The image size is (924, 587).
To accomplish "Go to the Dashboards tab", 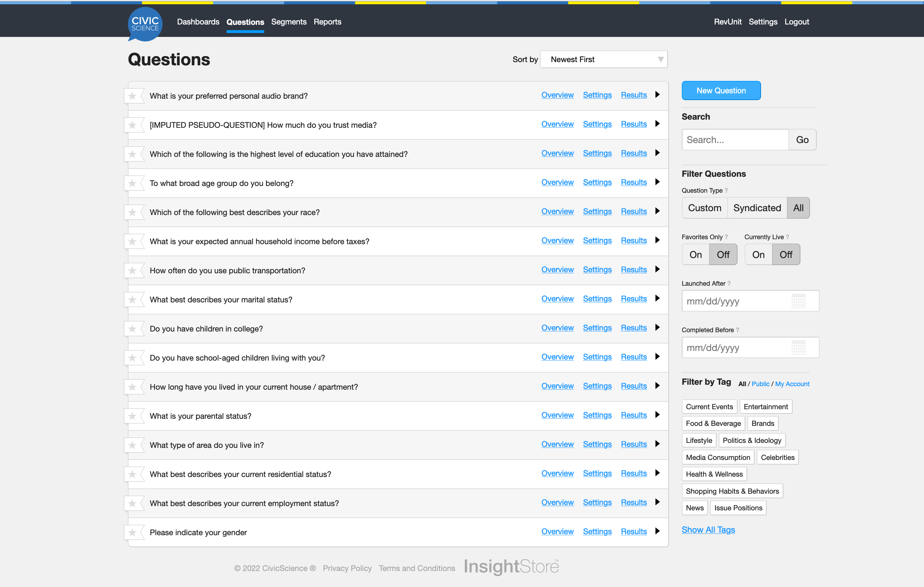I will (x=198, y=22).
